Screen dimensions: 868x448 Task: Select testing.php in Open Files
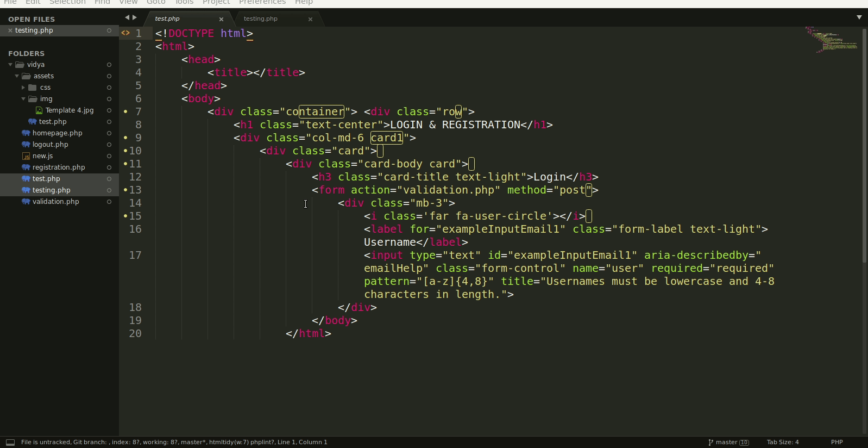pos(34,30)
